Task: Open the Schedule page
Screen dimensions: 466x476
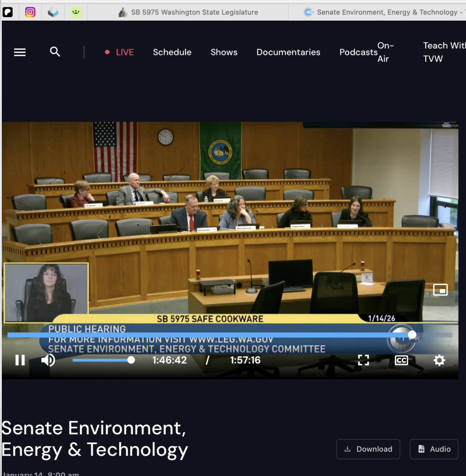Action: 172,52
